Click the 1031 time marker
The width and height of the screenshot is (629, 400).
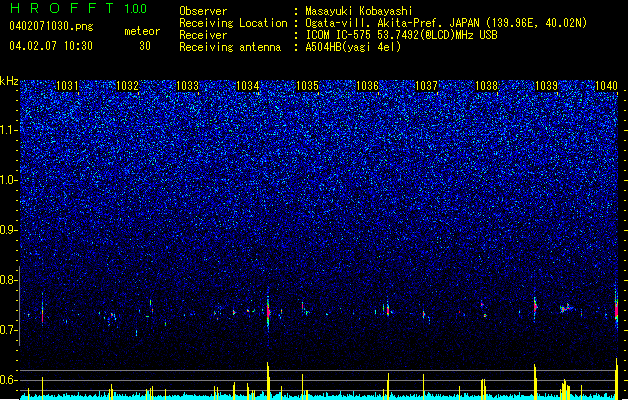67,86
